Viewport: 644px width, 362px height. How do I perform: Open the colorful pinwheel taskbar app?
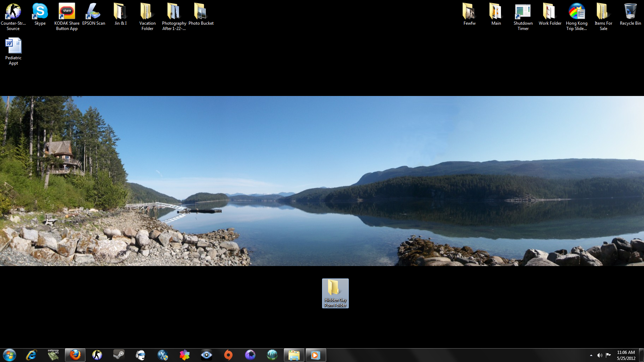point(185,355)
